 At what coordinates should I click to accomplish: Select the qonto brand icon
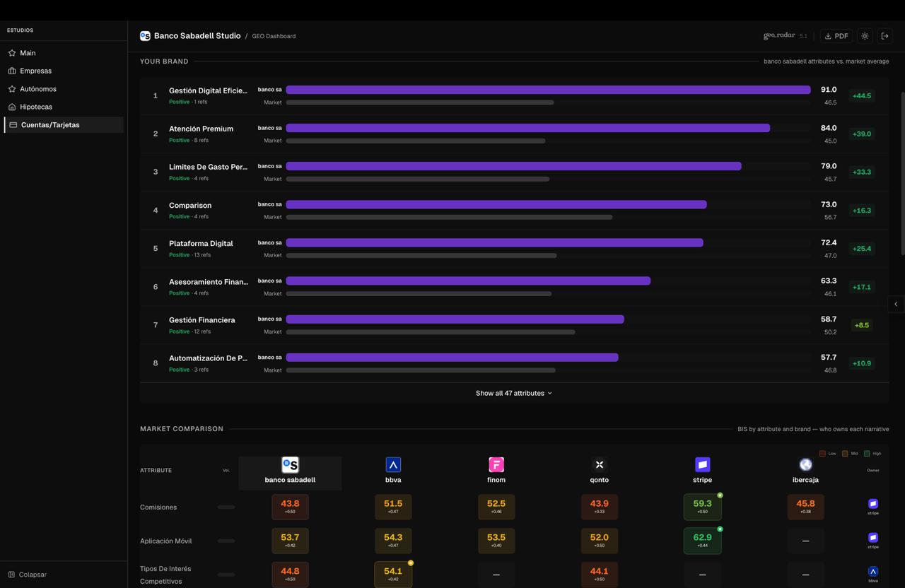click(599, 464)
